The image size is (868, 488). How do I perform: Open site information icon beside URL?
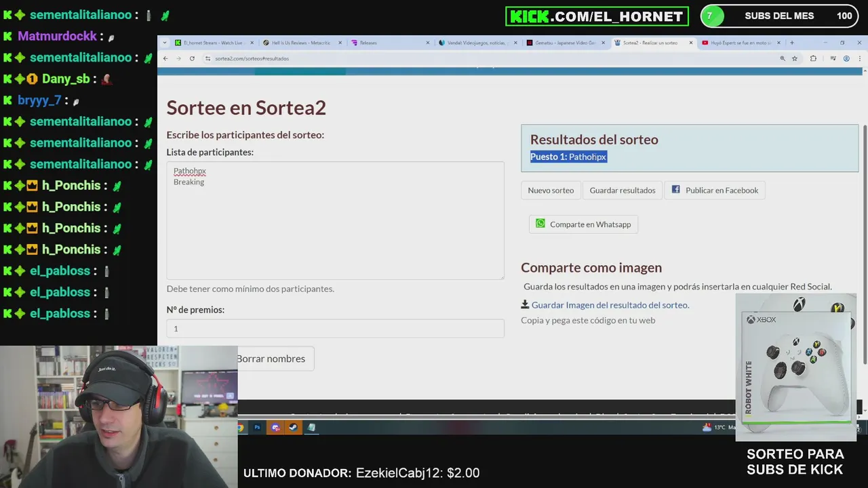[x=208, y=58]
